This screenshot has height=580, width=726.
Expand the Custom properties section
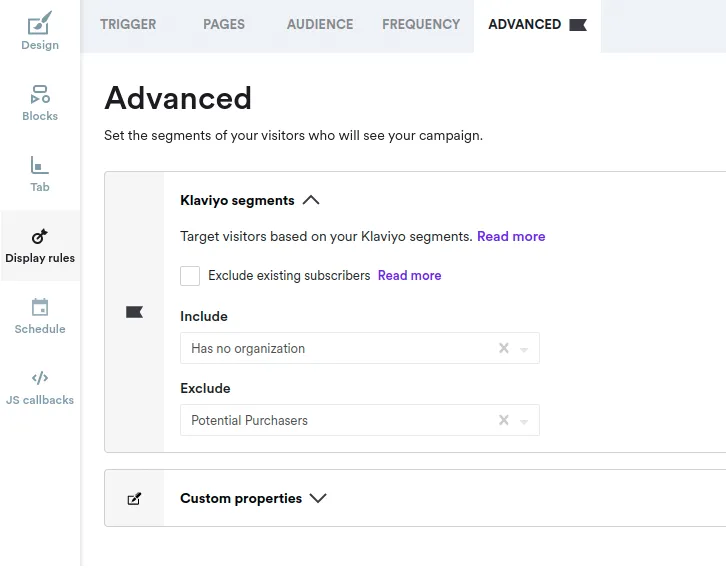pos(318,498)
